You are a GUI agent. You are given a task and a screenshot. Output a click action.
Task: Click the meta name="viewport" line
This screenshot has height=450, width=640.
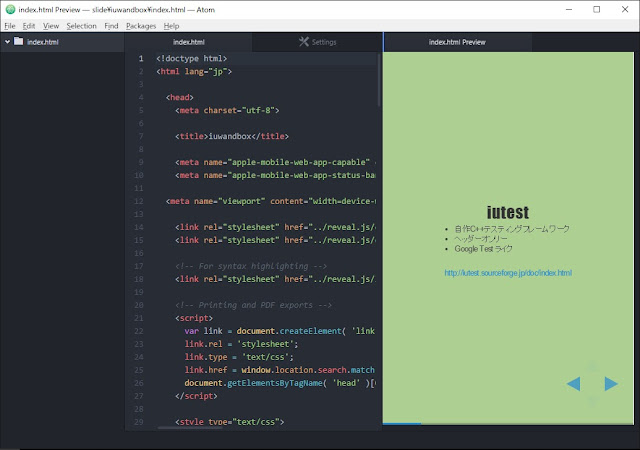point(271,201)
